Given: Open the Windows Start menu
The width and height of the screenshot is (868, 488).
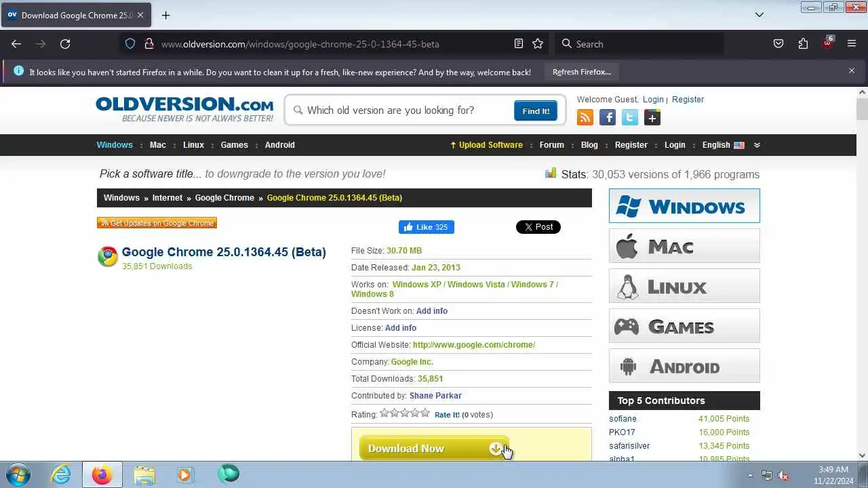Looking at the screenshot, I should (x=18, y=474).
